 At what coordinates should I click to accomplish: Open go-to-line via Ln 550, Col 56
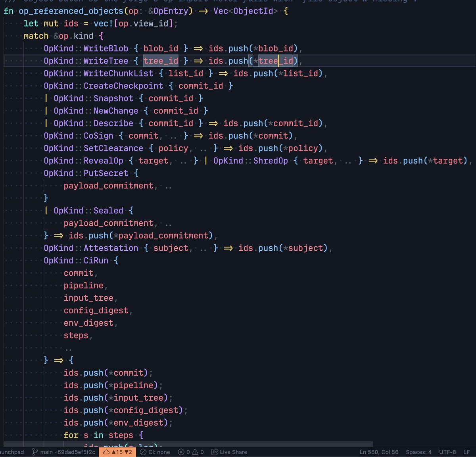pos(379,452)
